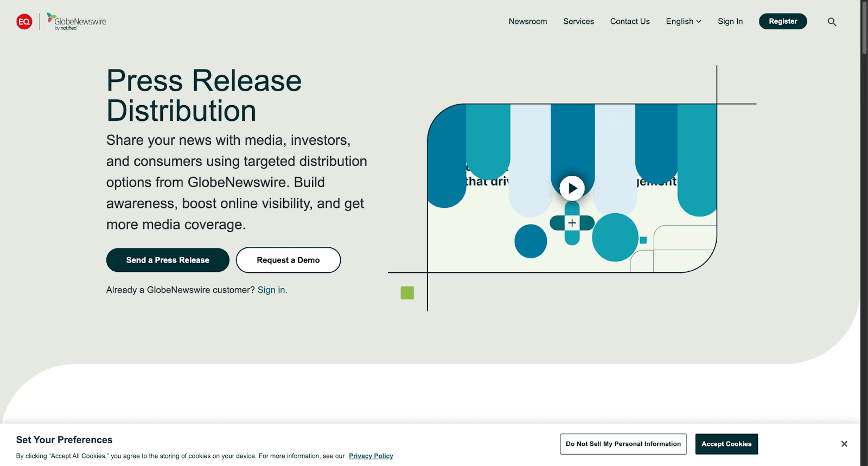Viewport: 868px width, 466px height.
Task: Click Send a Press Release button
Action: coord(168,260)
